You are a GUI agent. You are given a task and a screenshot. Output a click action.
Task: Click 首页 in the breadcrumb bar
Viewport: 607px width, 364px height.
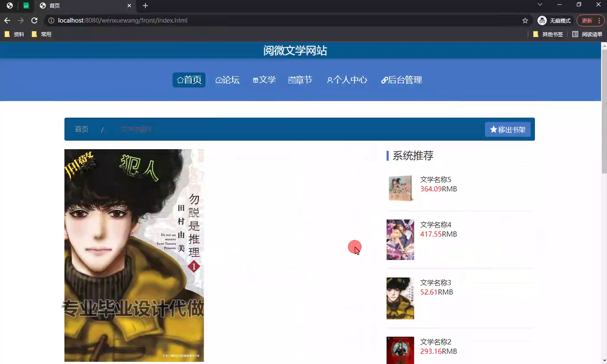[x=82, y=129]
